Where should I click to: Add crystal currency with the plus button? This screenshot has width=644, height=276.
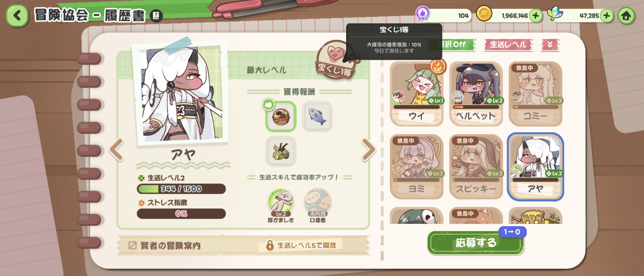[607, 16]
